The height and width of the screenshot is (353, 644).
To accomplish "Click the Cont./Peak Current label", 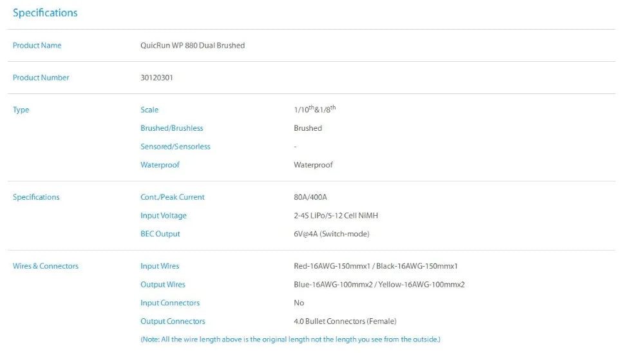I will [173, 197].
